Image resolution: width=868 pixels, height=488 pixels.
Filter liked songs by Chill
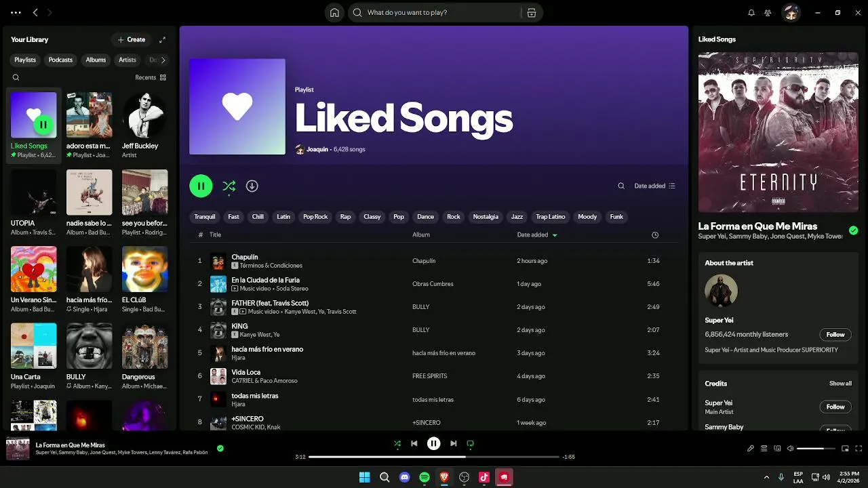[258, 217]
